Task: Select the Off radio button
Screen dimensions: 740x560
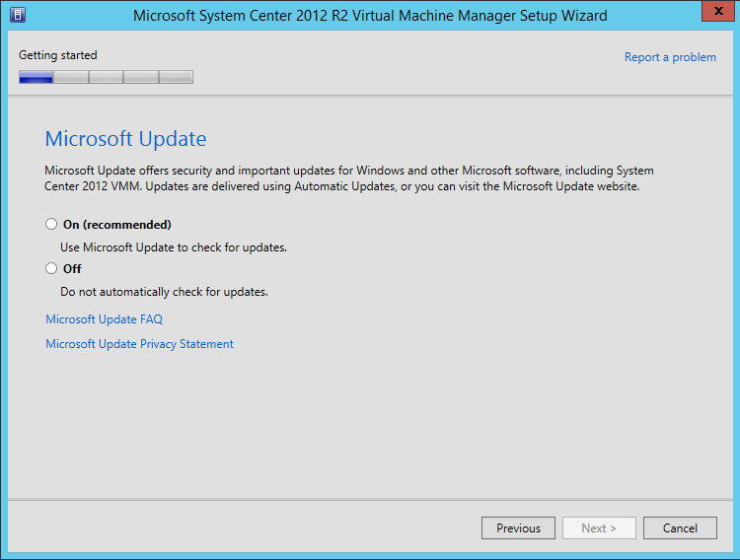Action: pos(51,268)
